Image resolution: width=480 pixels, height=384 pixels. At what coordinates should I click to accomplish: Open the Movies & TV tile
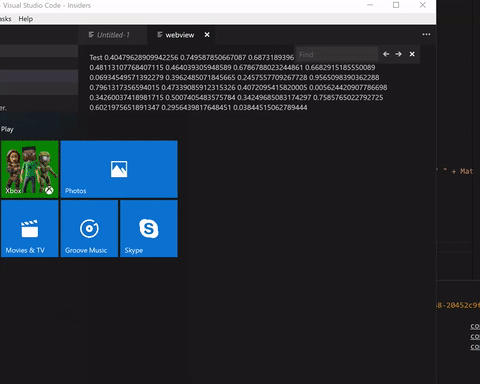30,228
